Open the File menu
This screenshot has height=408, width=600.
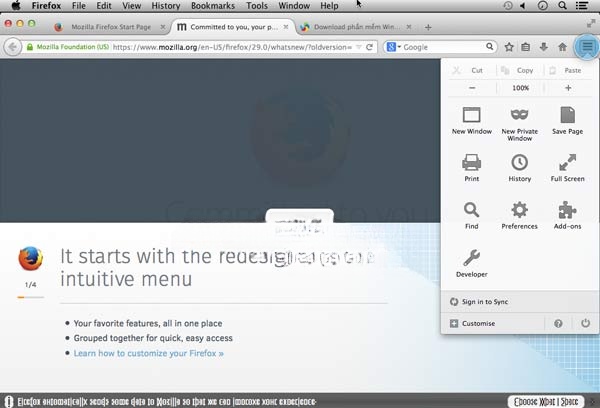coord(78,6)
